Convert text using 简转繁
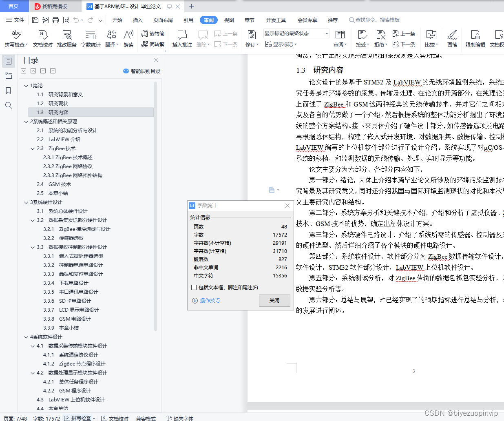The image size is (504, 421). point(153,44)
